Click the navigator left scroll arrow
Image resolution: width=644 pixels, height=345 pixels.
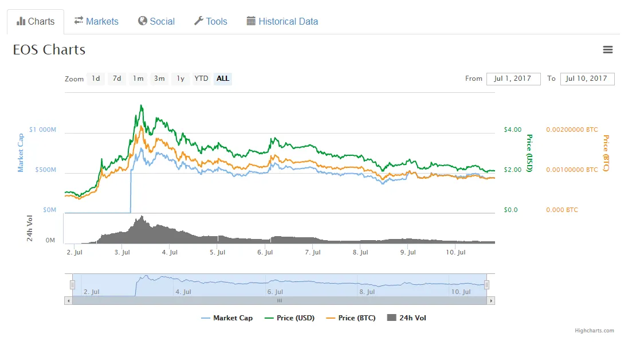click(x=69, y=301)
